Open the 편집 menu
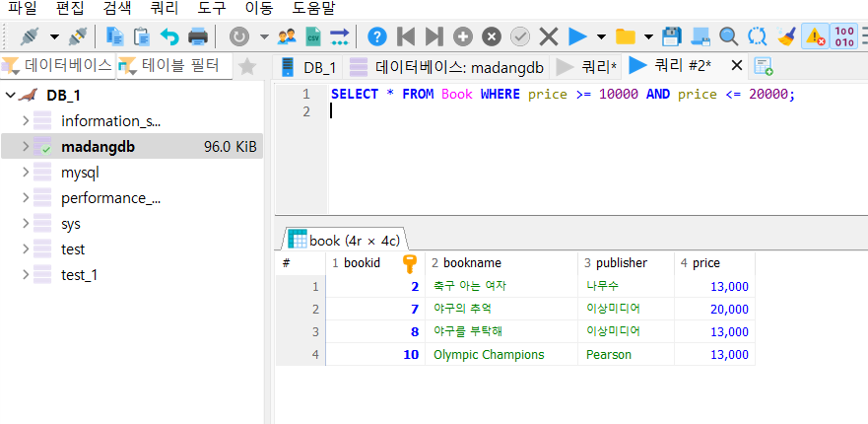Viewport: 868px width, 424px height. coord(71,8)
